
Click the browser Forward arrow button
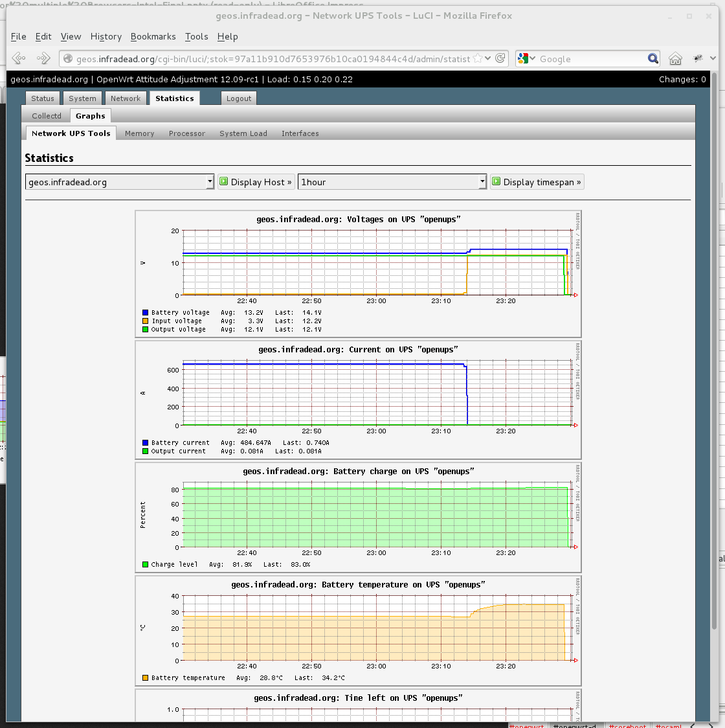(43, 59)
